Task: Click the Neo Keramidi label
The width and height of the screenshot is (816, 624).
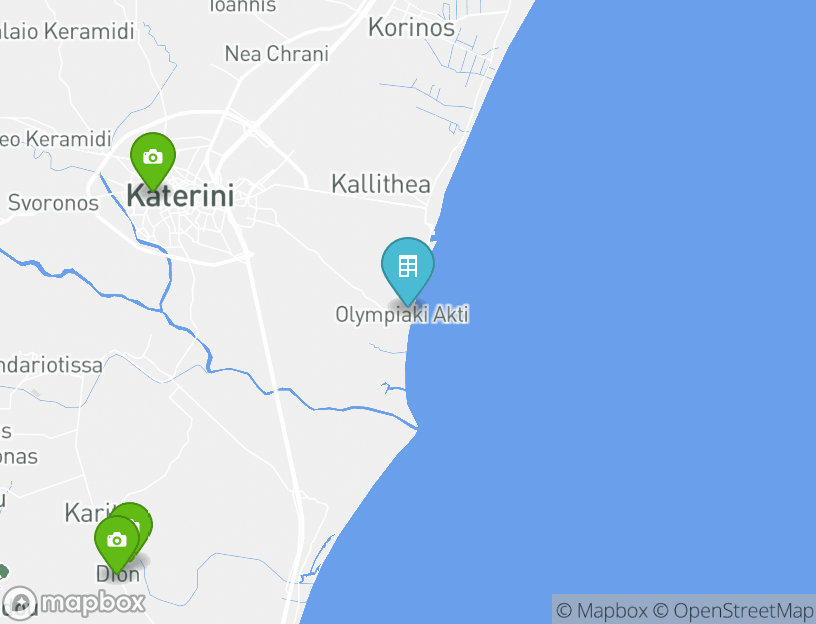Action: click(x=55, y=139)
